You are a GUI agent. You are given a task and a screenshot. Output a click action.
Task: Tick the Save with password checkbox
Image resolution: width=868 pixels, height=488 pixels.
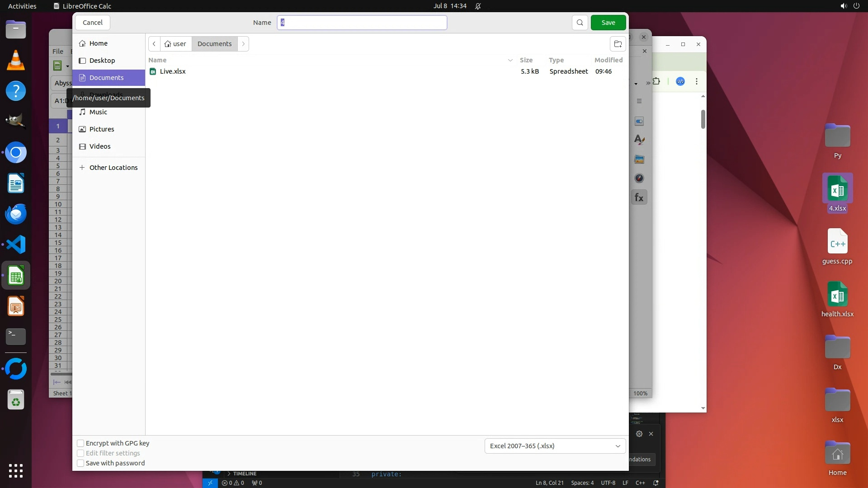[x=80, y=463]
